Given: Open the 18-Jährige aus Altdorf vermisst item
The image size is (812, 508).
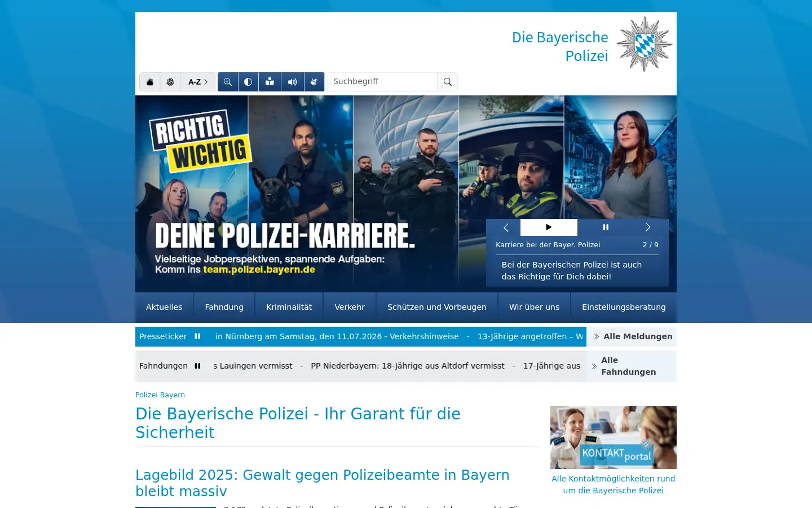Looking at the screenshot, I should tap(408, 366).
